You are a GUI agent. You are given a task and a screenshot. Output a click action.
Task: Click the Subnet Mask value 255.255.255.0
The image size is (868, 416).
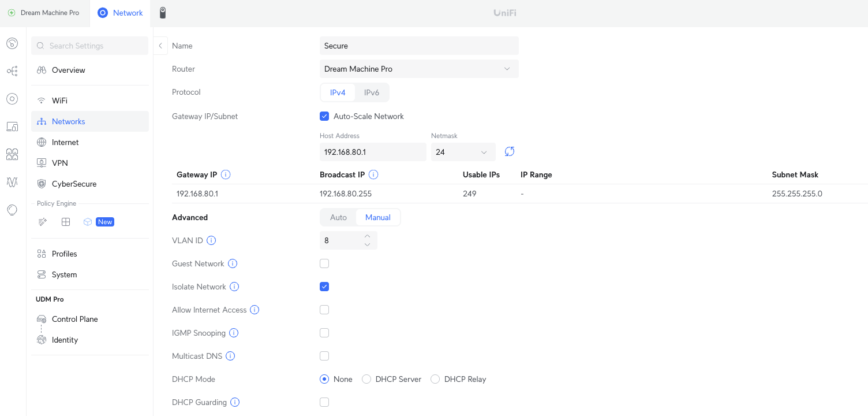(x=797, y=194)
